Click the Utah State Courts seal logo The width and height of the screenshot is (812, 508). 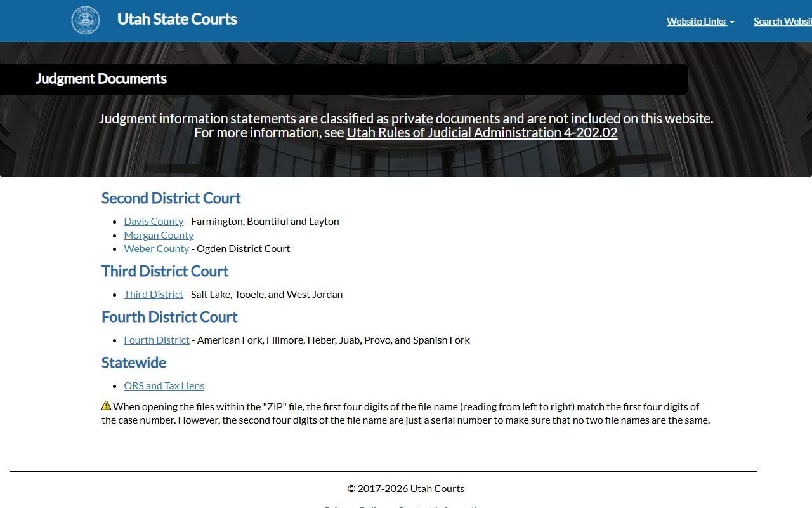pos(85,20)
